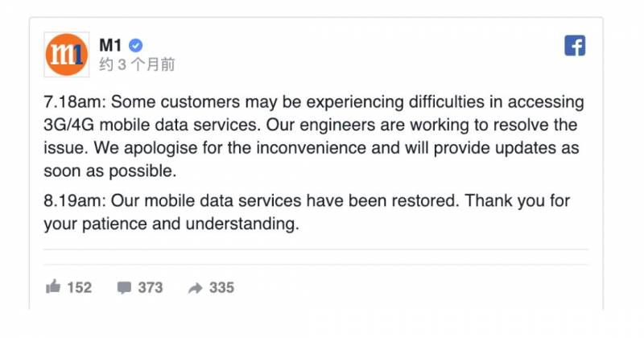Click the share arrow icon
Viewport: 644px width, 338px height.
click(195, 287)
